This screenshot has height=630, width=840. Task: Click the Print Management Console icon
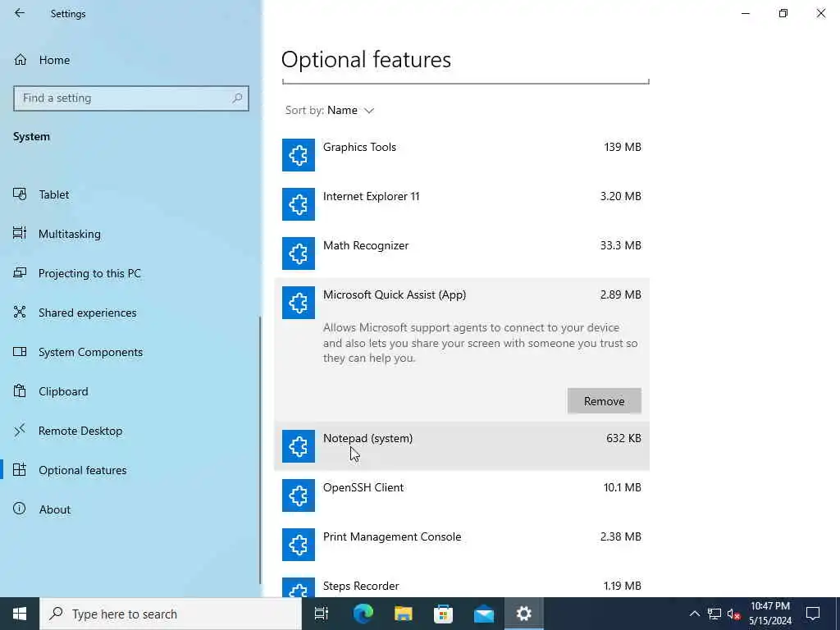pyautogui.click(x=299, y=545)
